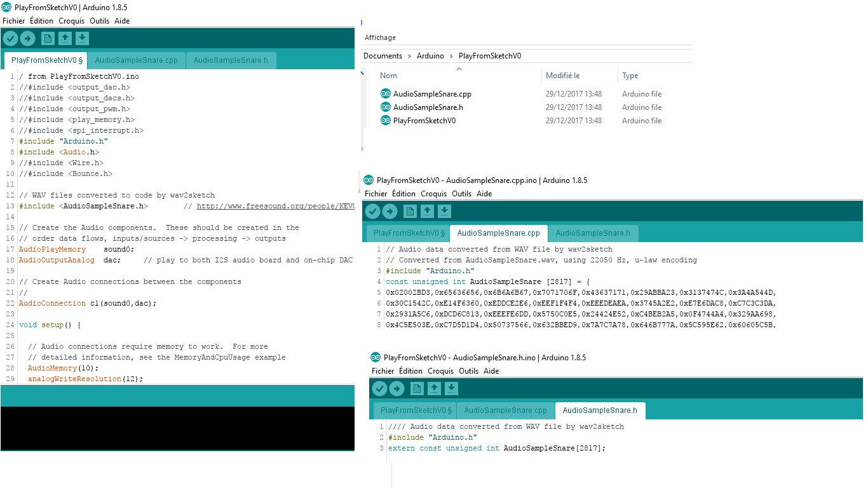Screen dimensions: 868x488
Task: Select PlayFromSketchV0 § tab in the AudioSampleSnare.cpp.ino window
Action: click(408, 234)
